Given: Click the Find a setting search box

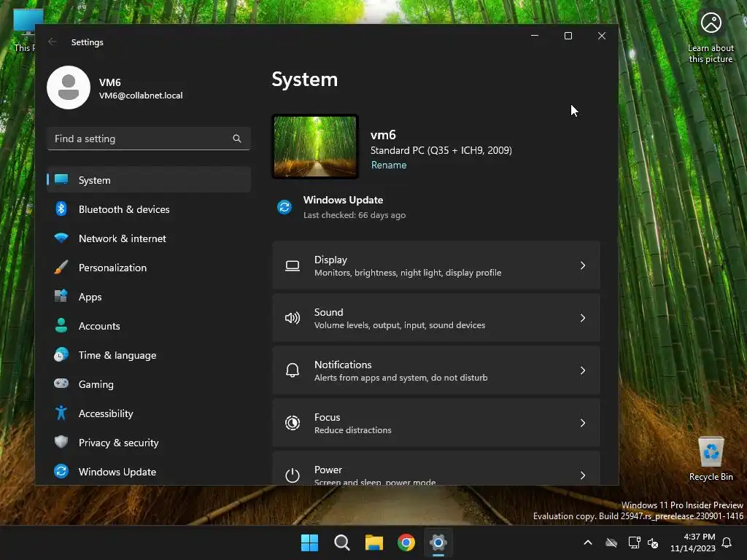Looking at the screenshot, I should point(149,139).
